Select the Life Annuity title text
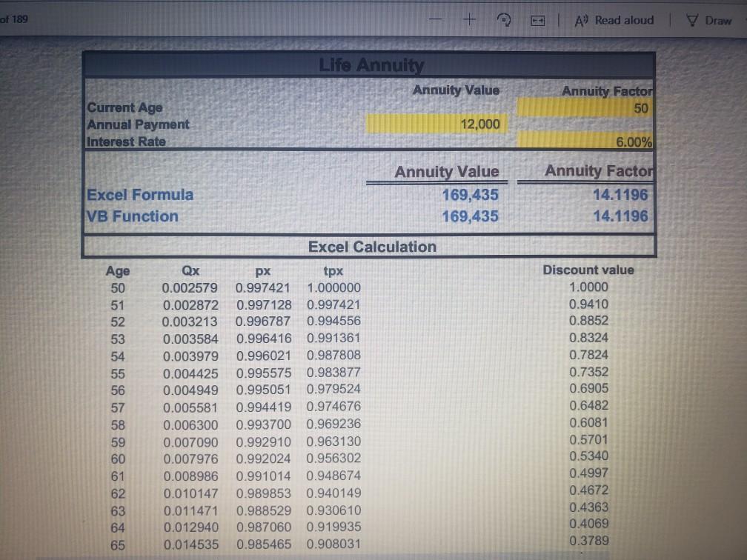Image resolution: width=747 pixels, height=560 pixels. [x=371, y=64]
